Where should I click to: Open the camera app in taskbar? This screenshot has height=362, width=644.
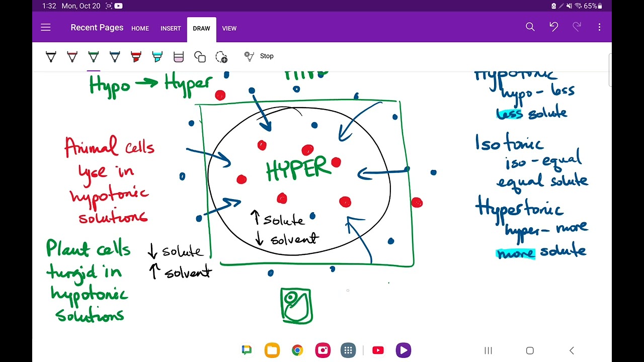pyautogui.click(x=323, y=350)
